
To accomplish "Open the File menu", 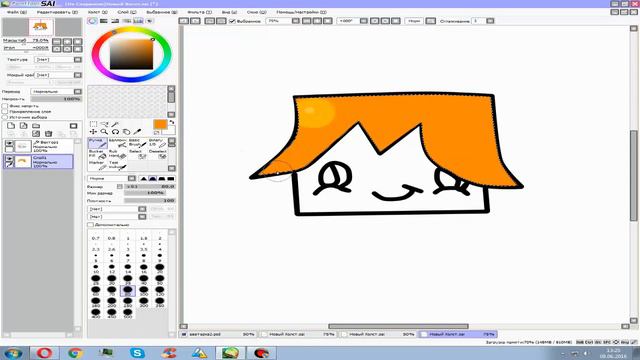I will (17, 12).
